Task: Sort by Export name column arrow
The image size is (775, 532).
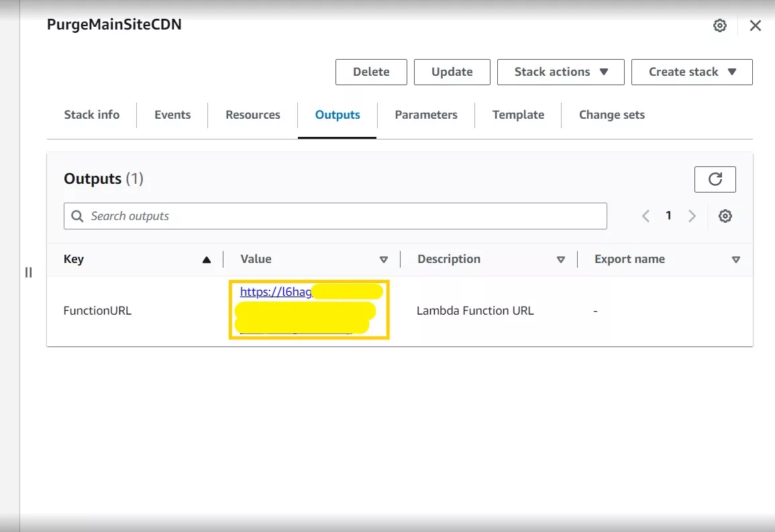Action: pyautogui.click(x=736, y=260)
